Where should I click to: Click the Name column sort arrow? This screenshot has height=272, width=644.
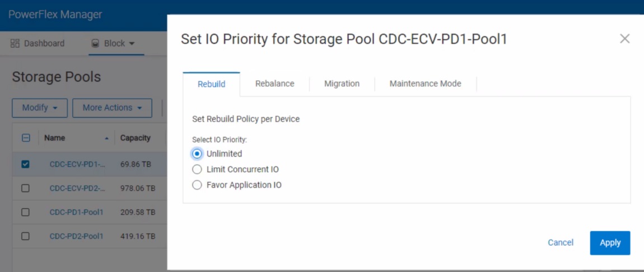107,138
